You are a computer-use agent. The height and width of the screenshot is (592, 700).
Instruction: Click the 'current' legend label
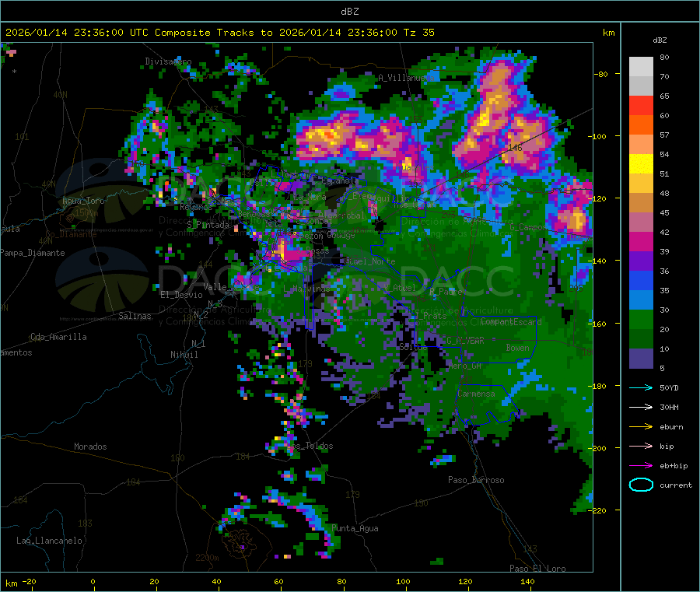pyautogui.click(x=676, y=485)
